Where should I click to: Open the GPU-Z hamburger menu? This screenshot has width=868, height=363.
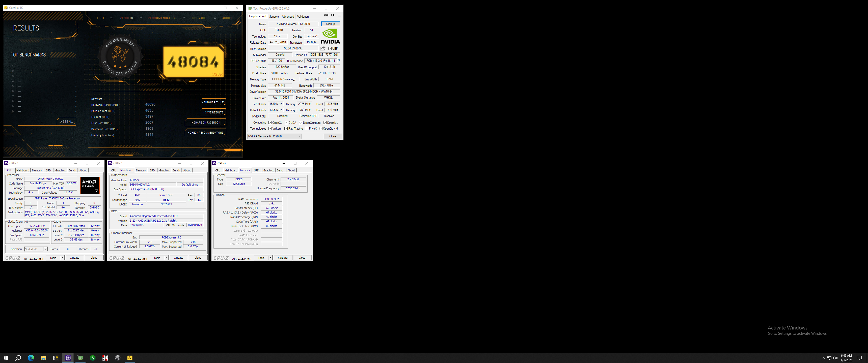click(x=339, y=15)
